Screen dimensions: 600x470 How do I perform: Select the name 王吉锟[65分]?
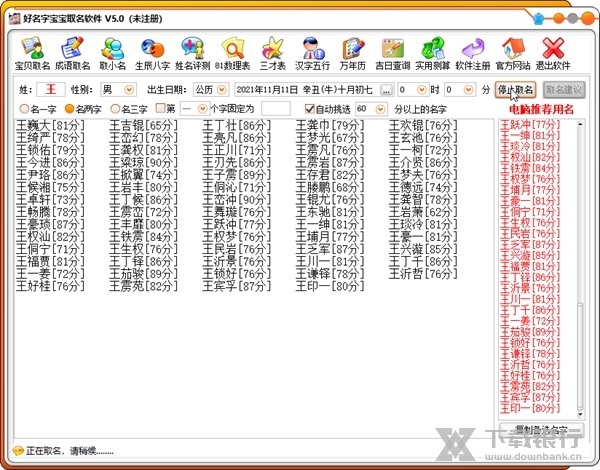[x=143, y=125]
